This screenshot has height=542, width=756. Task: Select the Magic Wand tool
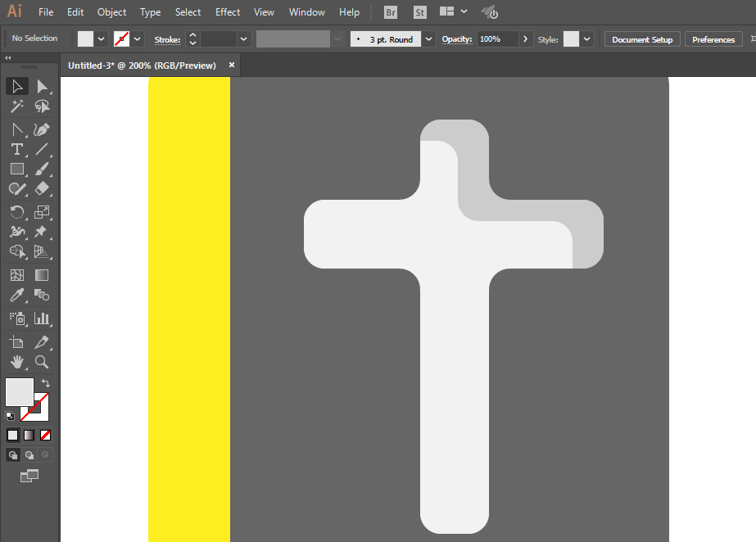17,106
